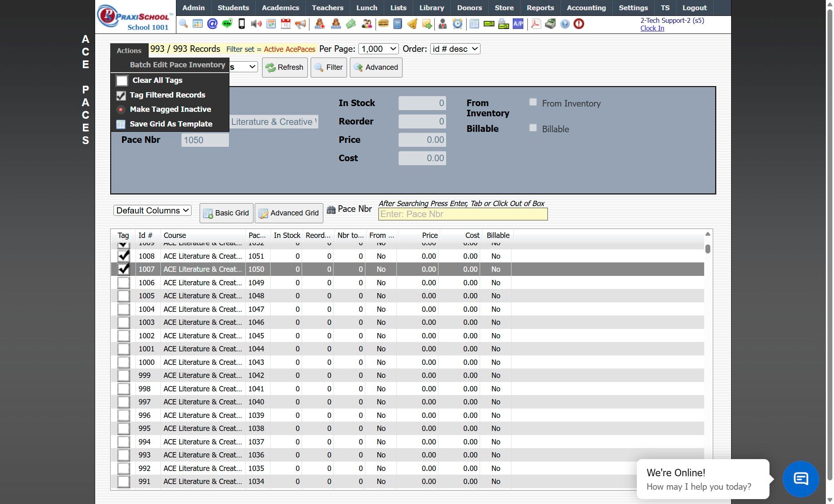The image size is (834, 504).
Task: Expand the Order id # desc dropdown
Action: coord(455,49)
